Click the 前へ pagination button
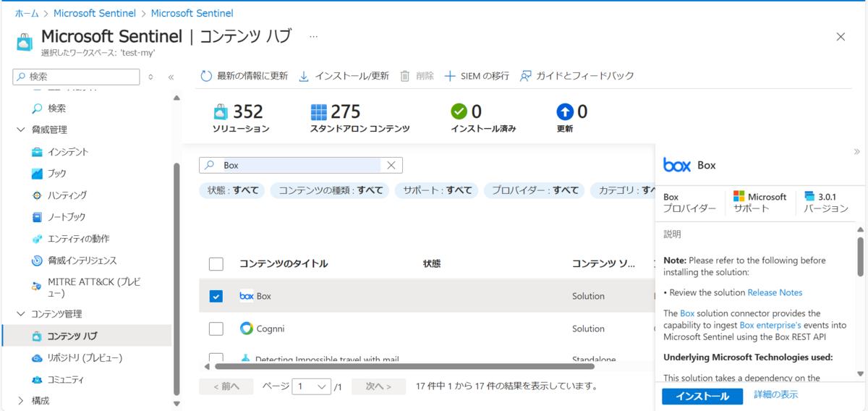 click(x=226, y=386)
